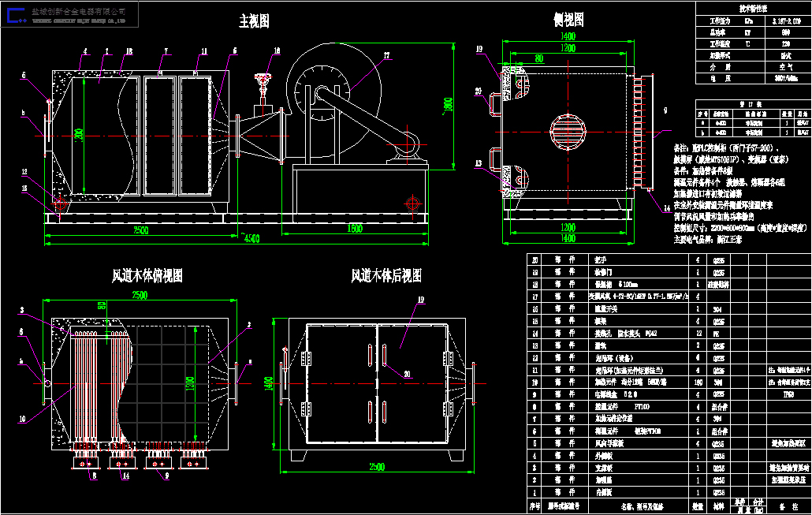Viewport: 812px width, 515px height.
Task: Select balloon 11 above the main view
Action: pos(204,51)
